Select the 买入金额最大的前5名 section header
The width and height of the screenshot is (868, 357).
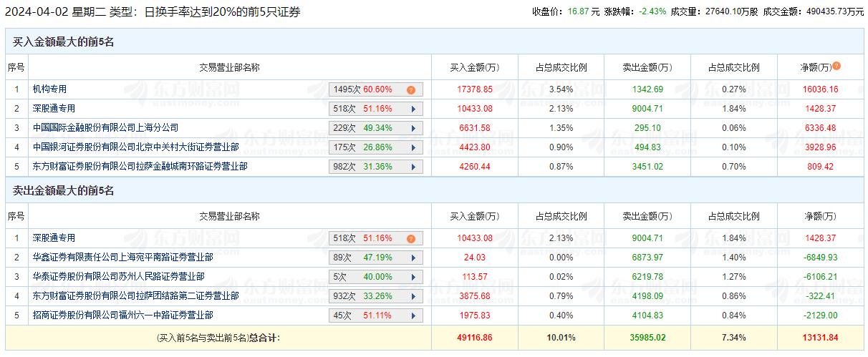(x=64, y=42)
